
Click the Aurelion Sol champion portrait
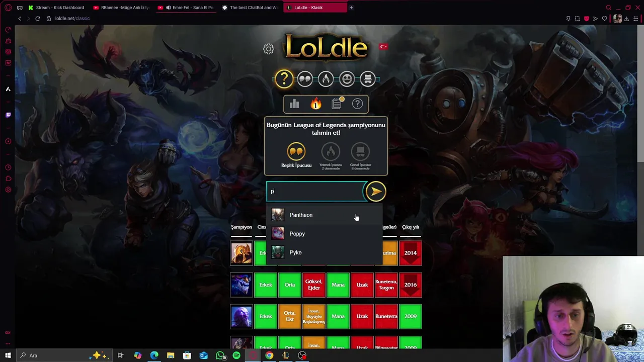[x=242, y=285]
